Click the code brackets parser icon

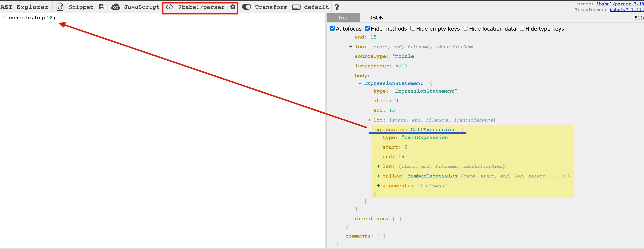(170, 7)
